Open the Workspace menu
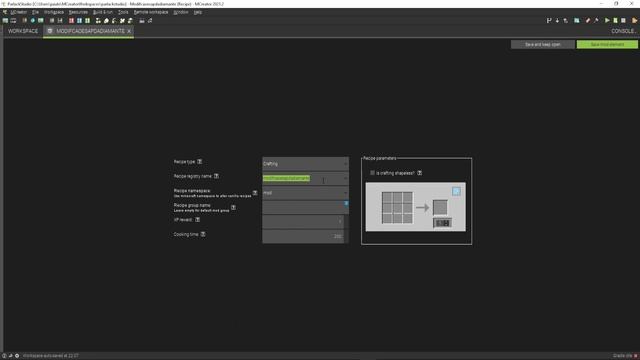Viewport: 640px width, 360px height. 53,12
